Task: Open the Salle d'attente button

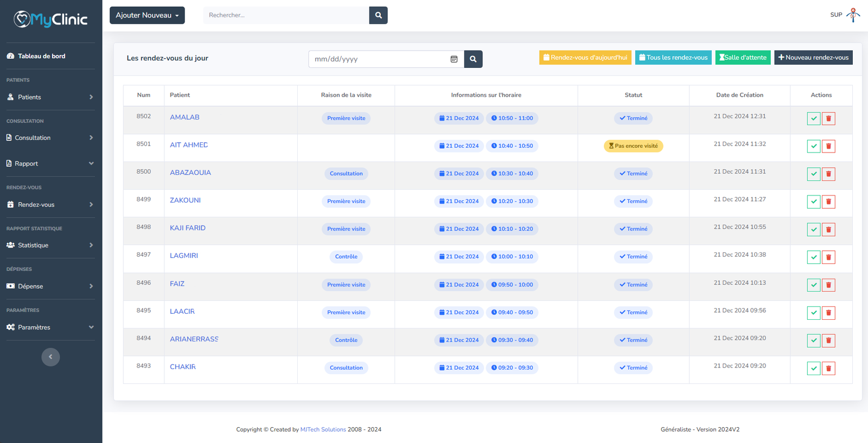Action: click(x=742, y=58)
